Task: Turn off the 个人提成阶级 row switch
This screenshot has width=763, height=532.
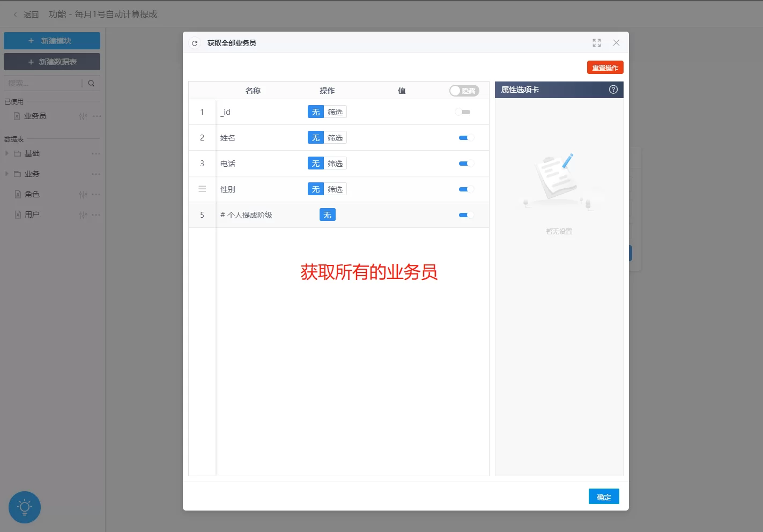Action: pyautogui.click(x=466, y=215)
